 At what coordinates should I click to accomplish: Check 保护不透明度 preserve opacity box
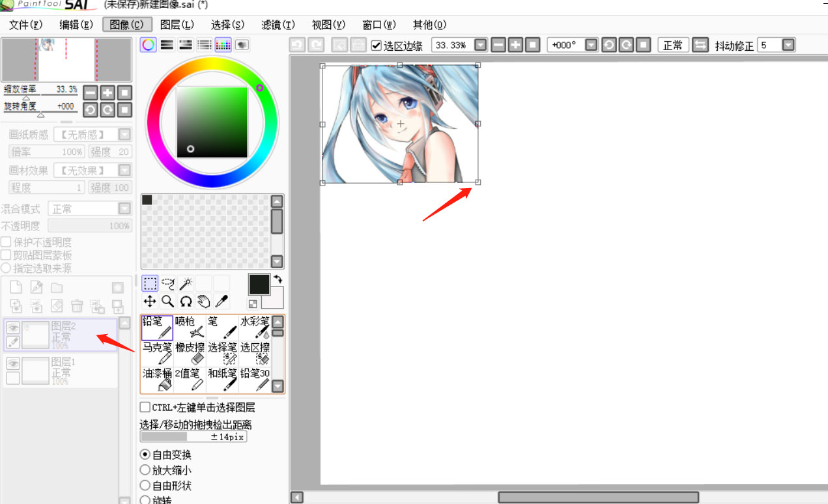[x=6, y=242]
